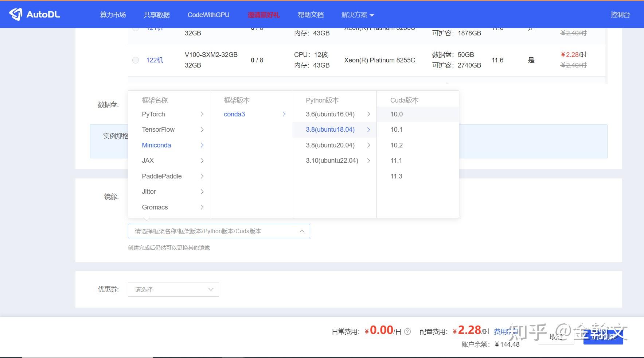Open the coupon 请选择 dropdown
The height and width of the screenshot is (358, 644).
point(173,289)
